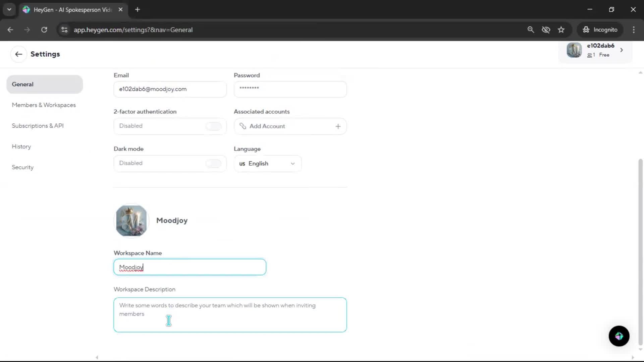This screenshot has height=362, width=644.
Task: Turn on Dark mode toggle
Action: click(213, 163)
